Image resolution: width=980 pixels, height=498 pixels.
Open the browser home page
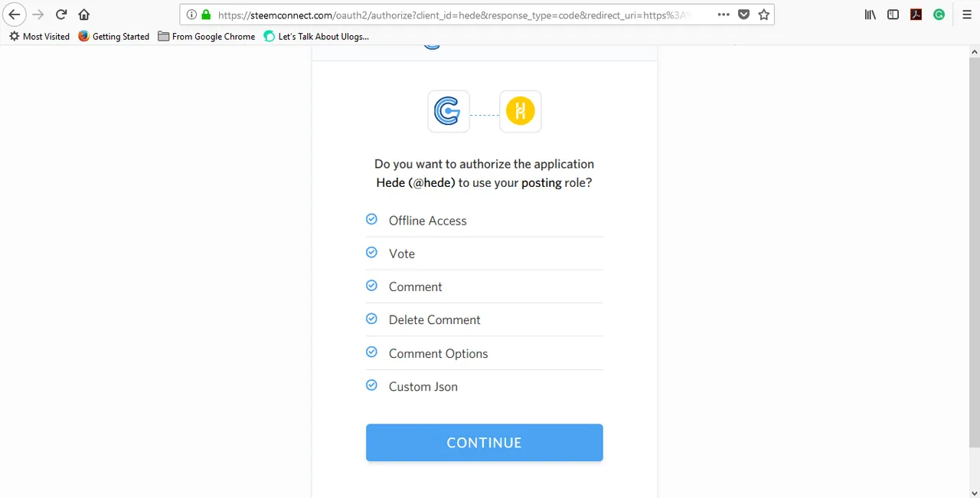click(84, 15)
